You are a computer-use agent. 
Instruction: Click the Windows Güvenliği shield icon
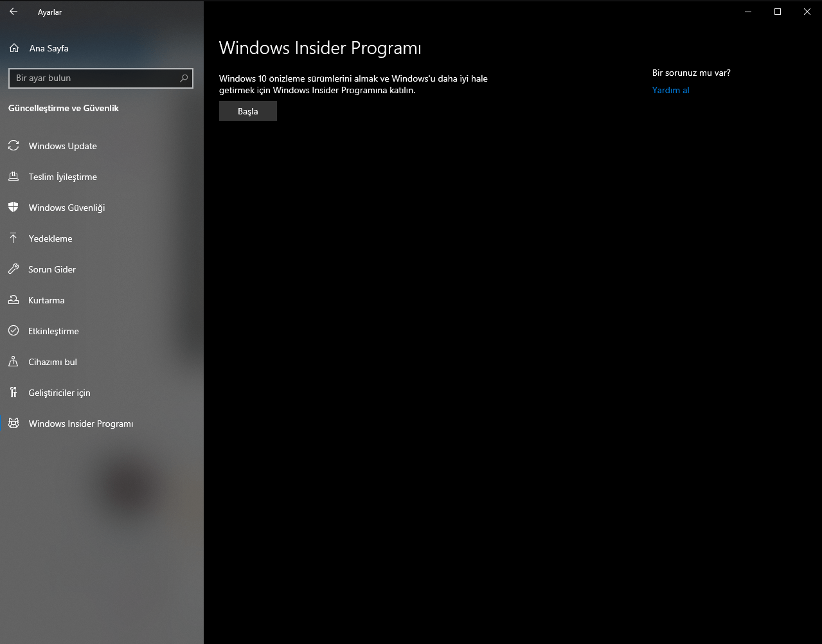click(13, 208)
